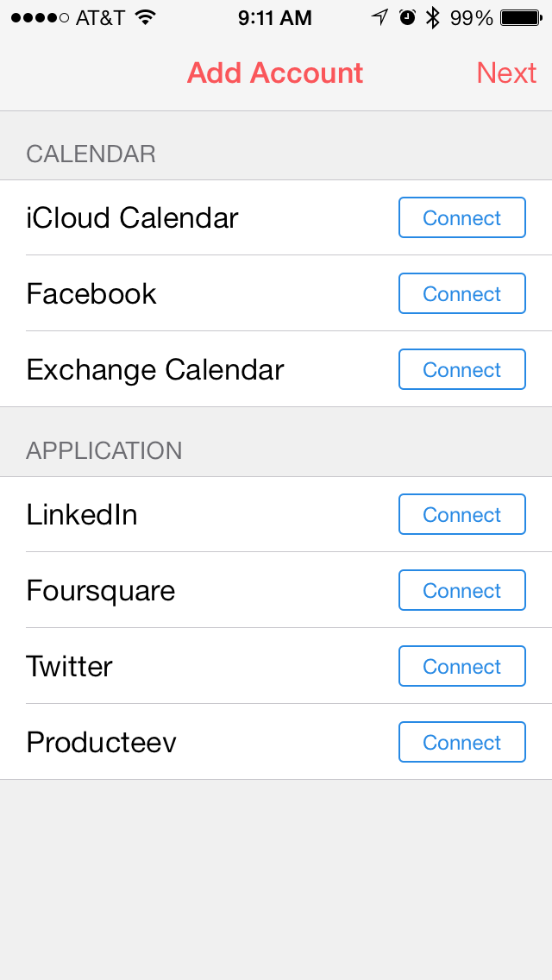Select the Producteev row label

click(101, 743)
